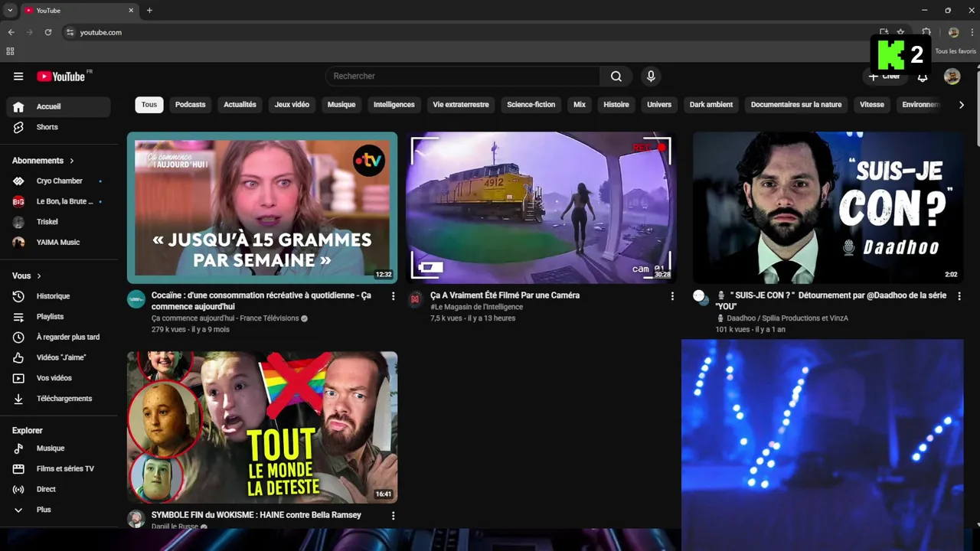Open #Le Magasin de l'Intelligence channel link
980x551 pixels.
(x=477, y=308)
